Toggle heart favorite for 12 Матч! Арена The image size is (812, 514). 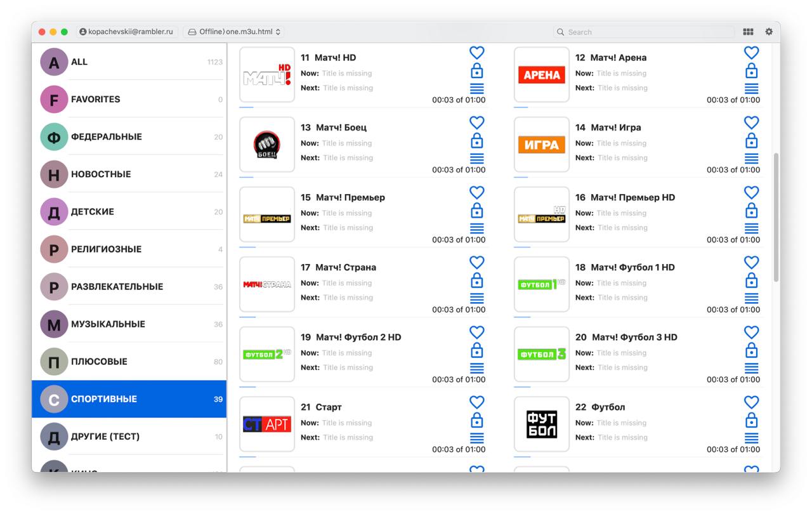pyautogui.click(x=752, y=53)
